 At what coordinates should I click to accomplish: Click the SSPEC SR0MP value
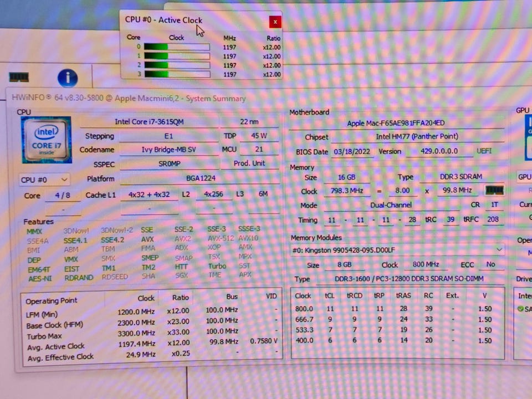pyautogui.click(x=170, y=164)
